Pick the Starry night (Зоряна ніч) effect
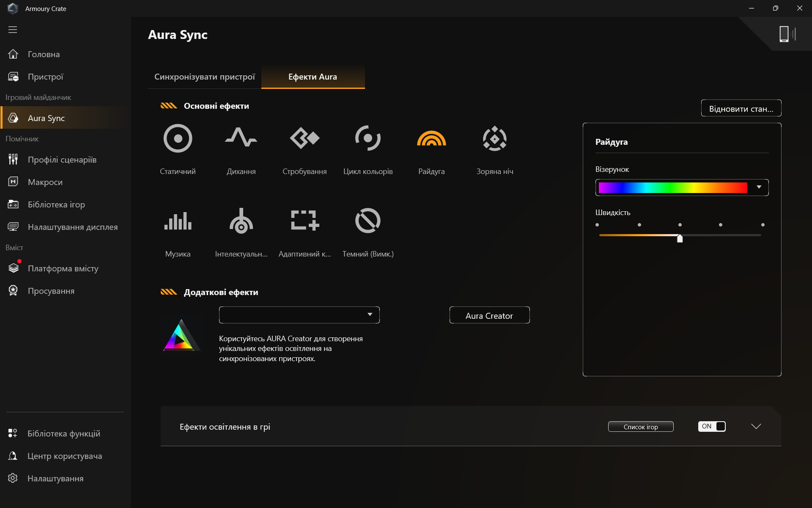This screenshot has width=812, height=508. click(x=495, y=138)
